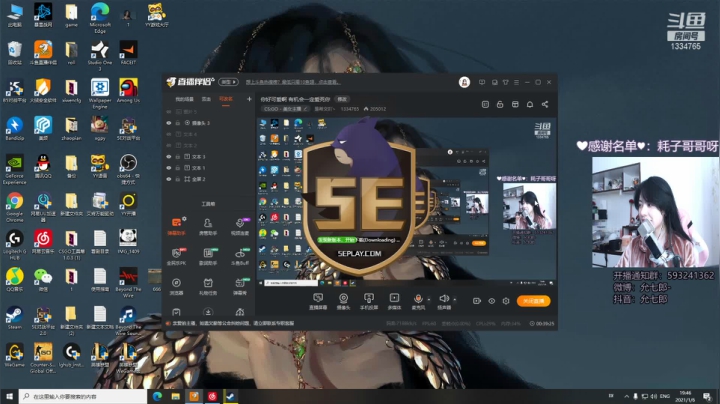Screen dimensions: 720x404
Task: Open the hamburger menu in the title bar
Action: 517,82
